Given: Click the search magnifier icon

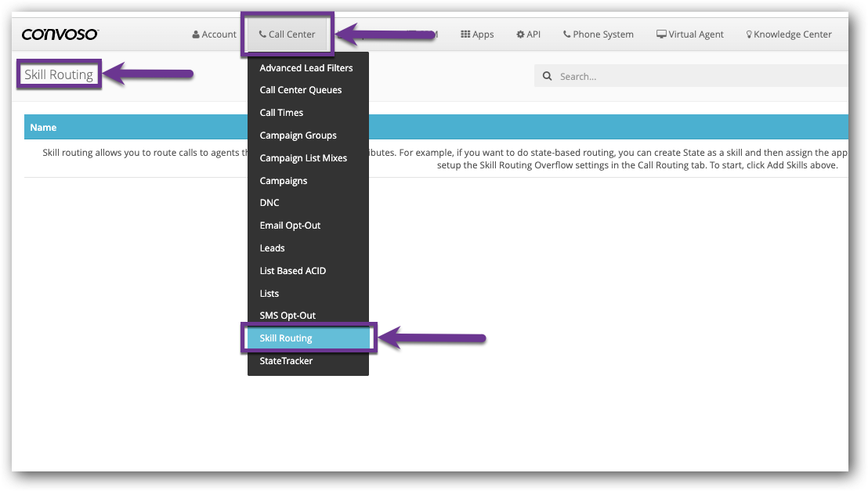Looking at the screenshot, I should pos(547,77).
